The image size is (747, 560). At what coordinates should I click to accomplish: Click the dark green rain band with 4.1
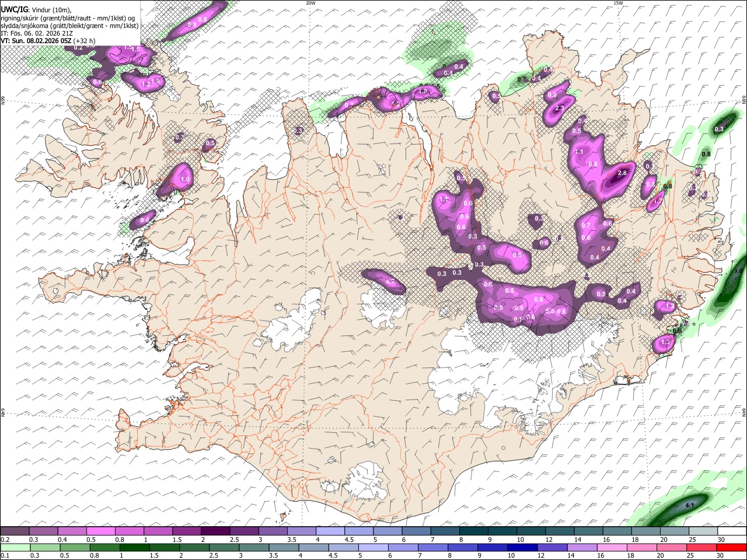point(680,509)
